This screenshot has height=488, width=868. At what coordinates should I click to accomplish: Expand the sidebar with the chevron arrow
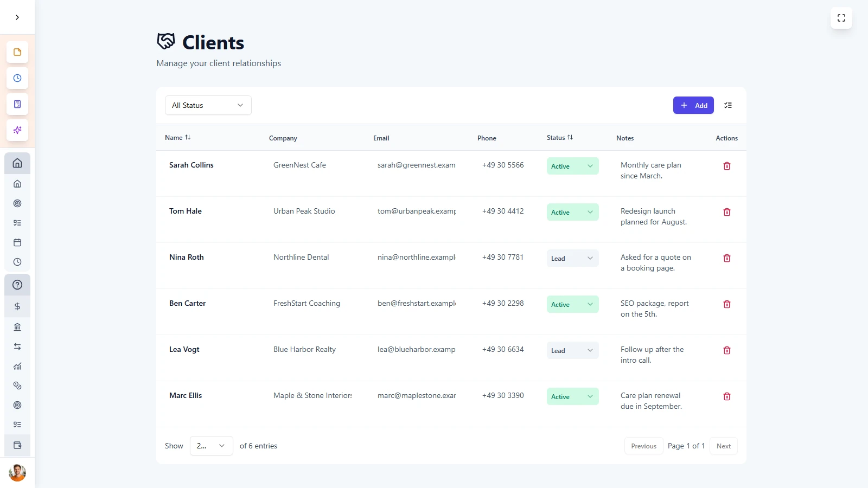coord(17,17)
